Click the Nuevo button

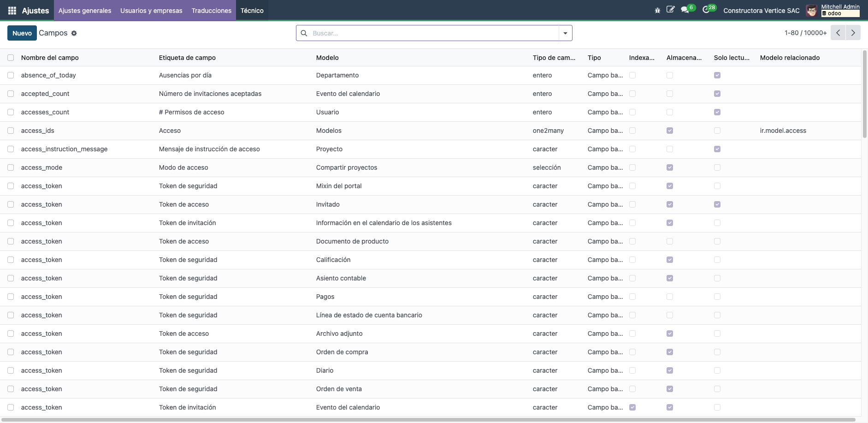22,33
